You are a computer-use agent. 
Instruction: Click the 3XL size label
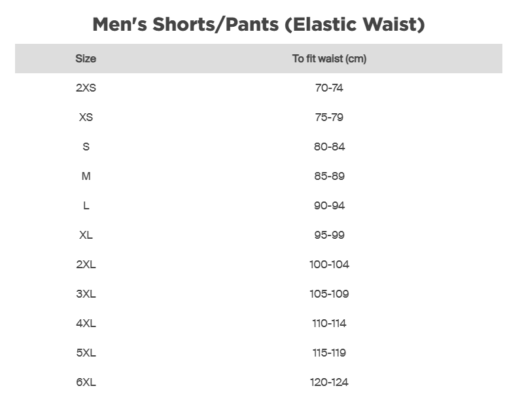click(x=86, y=294)
